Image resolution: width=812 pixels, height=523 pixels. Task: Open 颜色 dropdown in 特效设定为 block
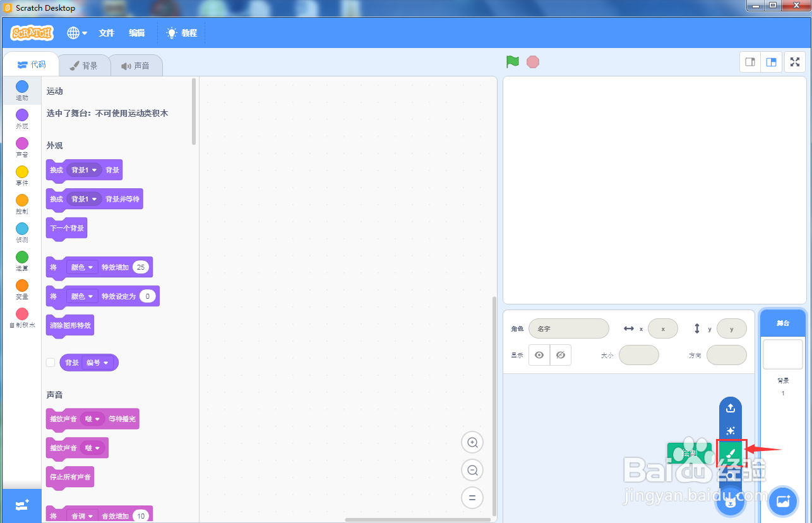tap(82, 296)
